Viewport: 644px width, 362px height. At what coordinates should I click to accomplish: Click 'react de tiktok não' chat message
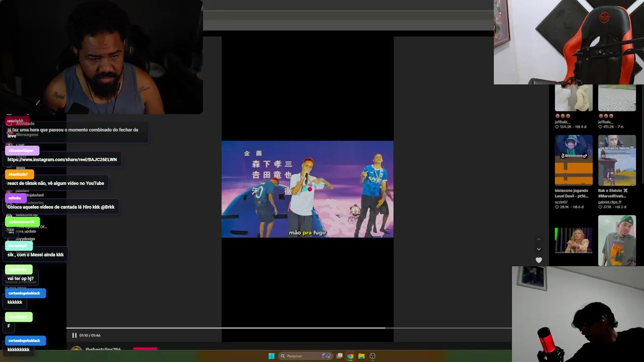tap(55, 183)
